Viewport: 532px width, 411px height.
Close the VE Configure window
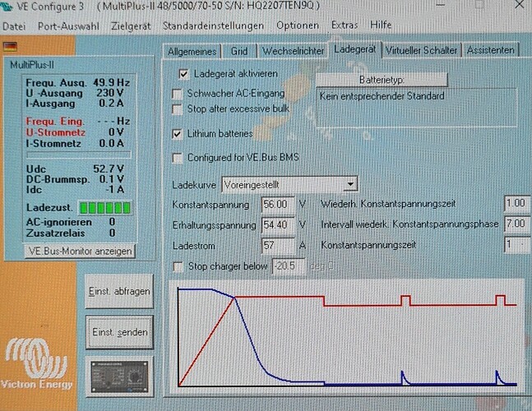pos(520,5)
